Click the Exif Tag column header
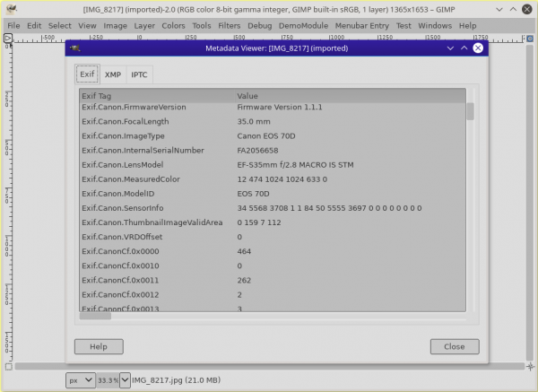This screenshot has height=392, width=538. pyautogui.click(x=157, y=96)
